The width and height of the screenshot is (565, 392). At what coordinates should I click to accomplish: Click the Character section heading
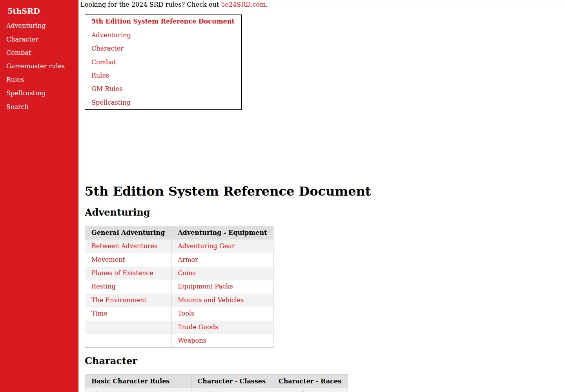tap(111, 361)
